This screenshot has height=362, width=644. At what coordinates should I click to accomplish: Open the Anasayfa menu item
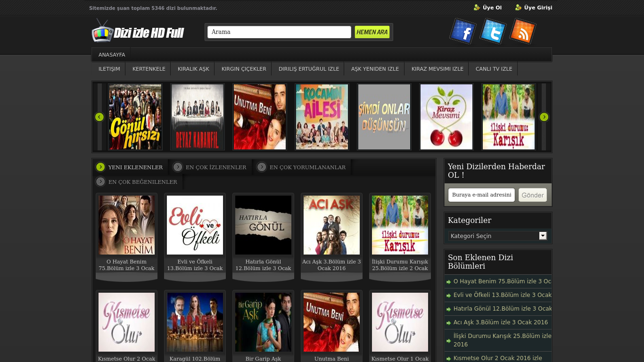112,55
